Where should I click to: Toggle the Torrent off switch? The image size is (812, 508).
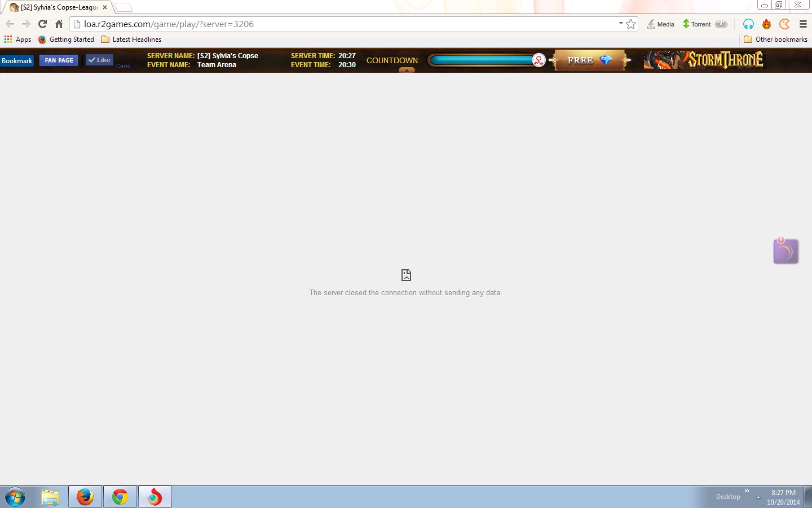[x=721, y=24]
